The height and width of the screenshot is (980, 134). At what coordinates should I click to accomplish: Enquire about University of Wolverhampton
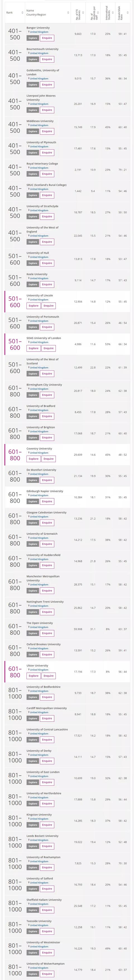click(x=47, y=974)
